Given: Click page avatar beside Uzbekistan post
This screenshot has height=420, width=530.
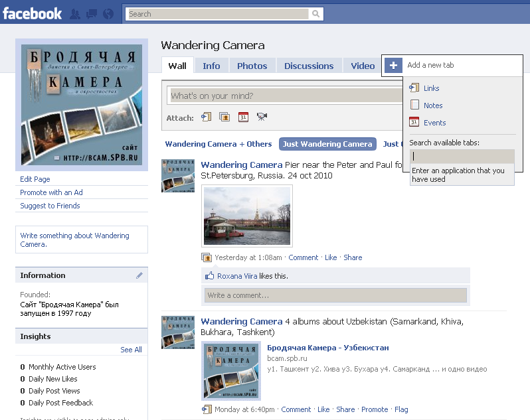Looking at the screenshot, I should pos(178,332).
